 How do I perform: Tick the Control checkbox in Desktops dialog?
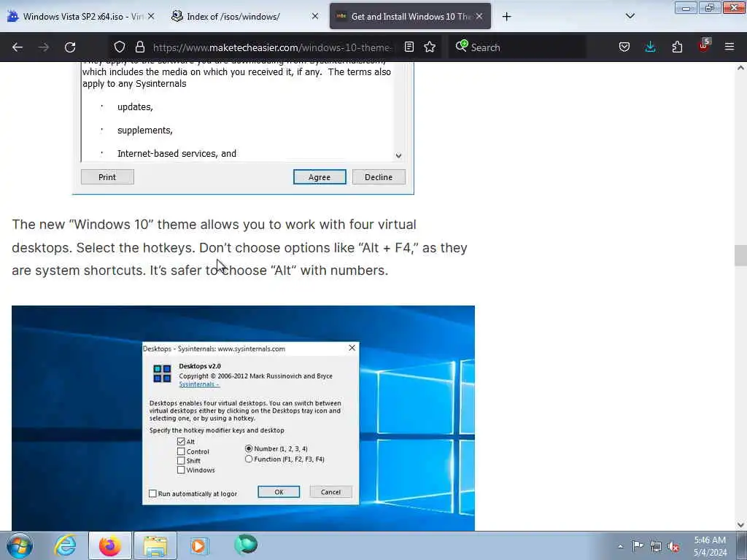click(x=181, y=451)
